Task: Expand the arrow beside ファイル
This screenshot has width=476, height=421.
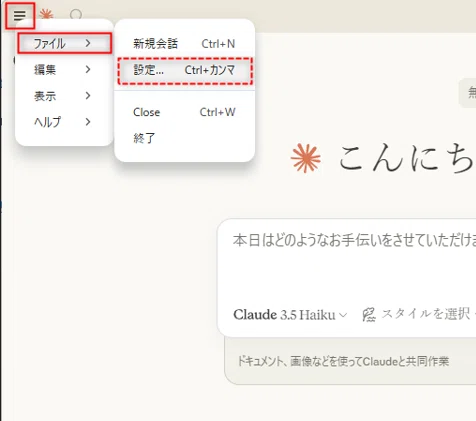Action: pos(88,43)
